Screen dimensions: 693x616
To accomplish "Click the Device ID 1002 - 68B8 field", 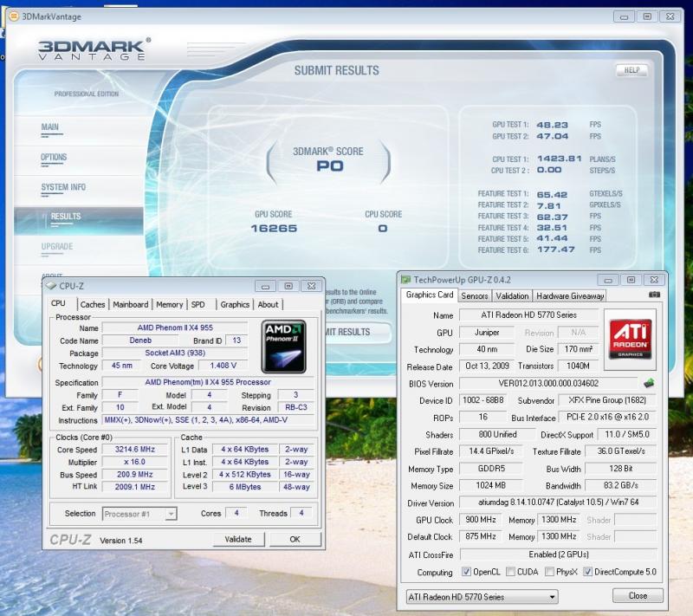I will tap(483, 400).
